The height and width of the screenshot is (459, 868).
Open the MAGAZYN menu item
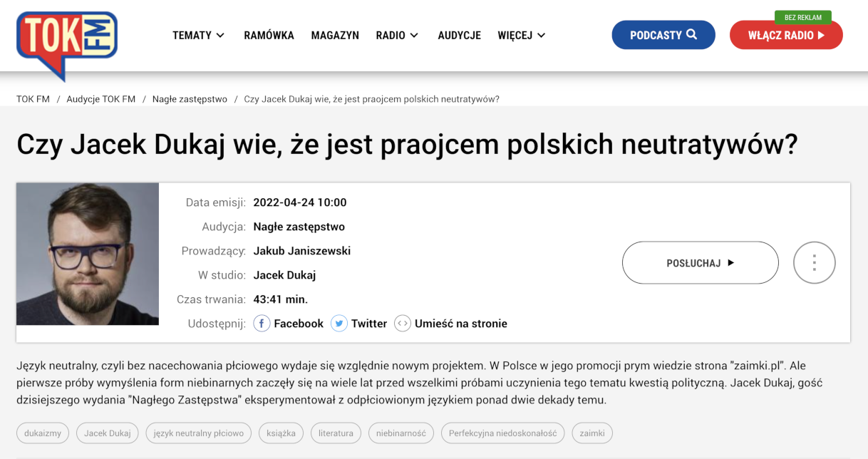pyautogui.click(x=335, y=35)
